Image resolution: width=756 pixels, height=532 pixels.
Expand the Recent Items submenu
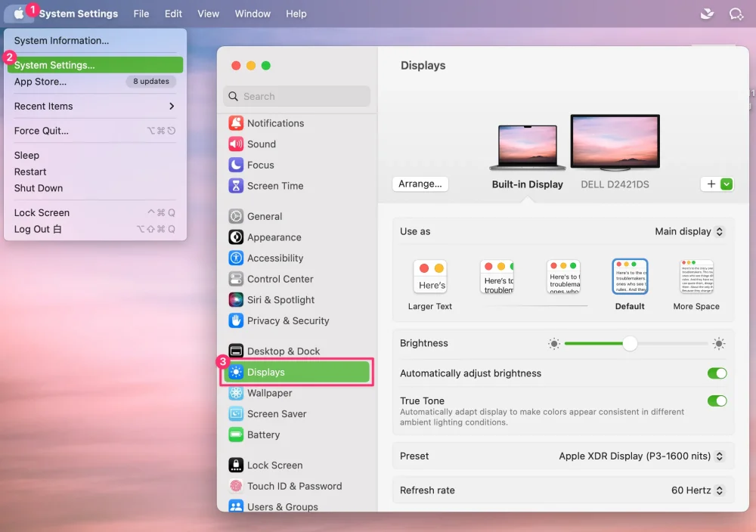point(94,106)
